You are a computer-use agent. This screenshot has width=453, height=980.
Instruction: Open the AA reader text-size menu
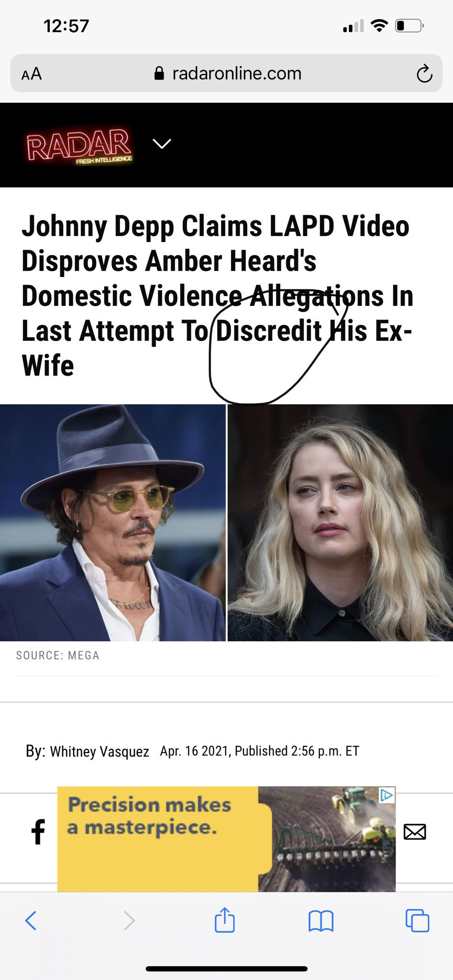click(x=32, y=74)
